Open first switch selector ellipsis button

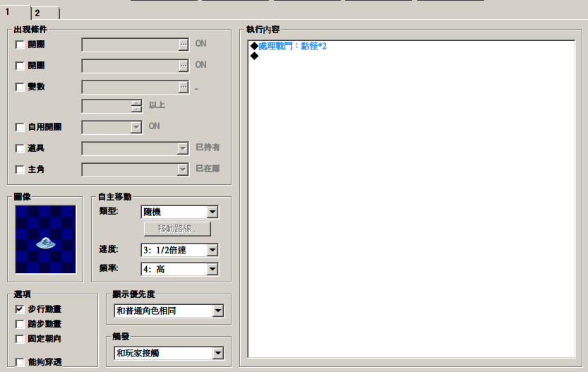click(183, 44)
